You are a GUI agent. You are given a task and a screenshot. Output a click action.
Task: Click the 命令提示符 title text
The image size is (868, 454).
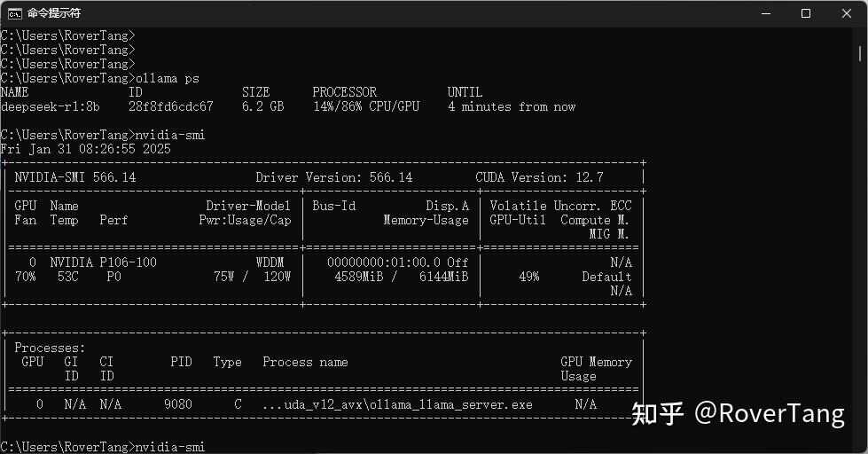[53, 13]
